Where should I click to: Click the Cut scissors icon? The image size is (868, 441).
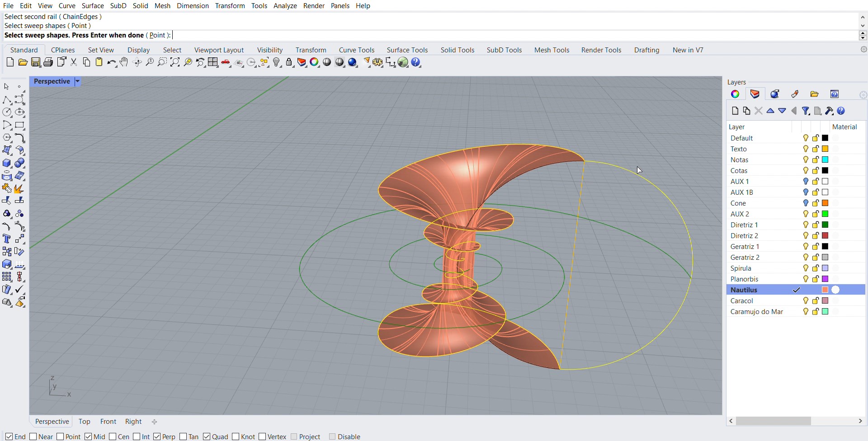point(74,62)
